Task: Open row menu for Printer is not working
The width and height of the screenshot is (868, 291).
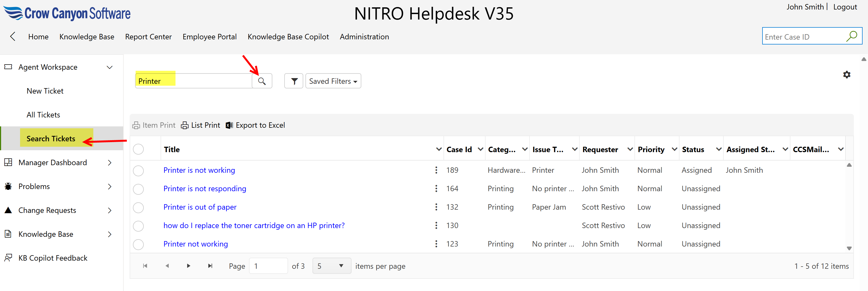Action: tap(436, 170)
